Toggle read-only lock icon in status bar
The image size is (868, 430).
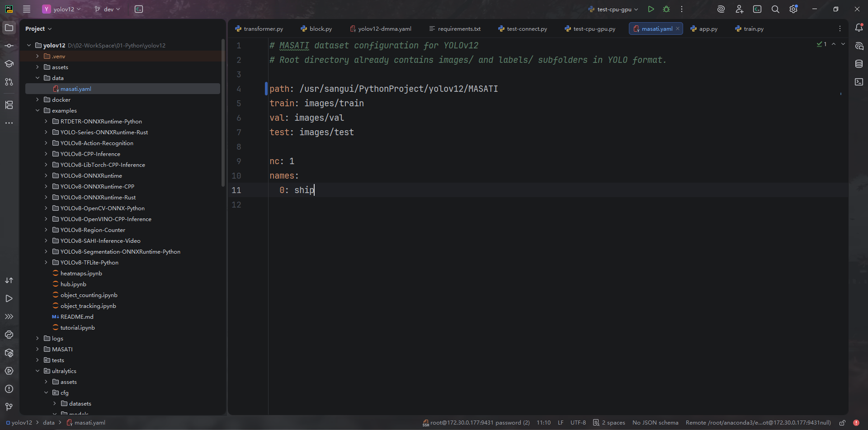[842, 423]
